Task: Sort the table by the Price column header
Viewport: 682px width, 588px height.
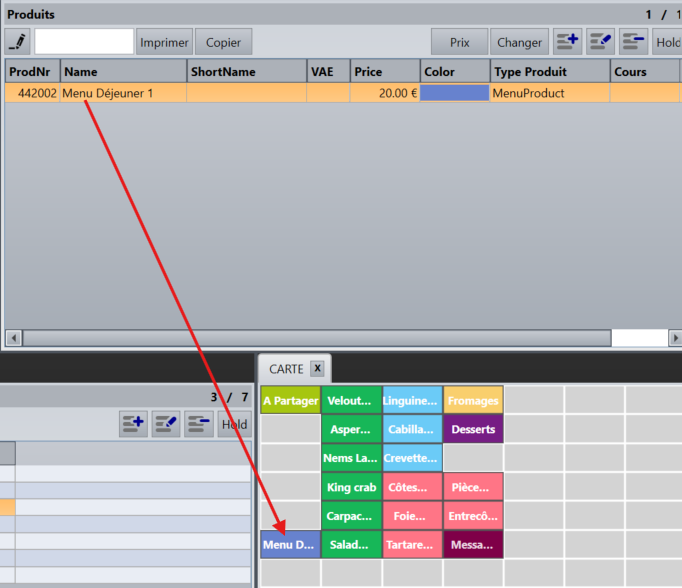Action: click(x=384, y=72)
